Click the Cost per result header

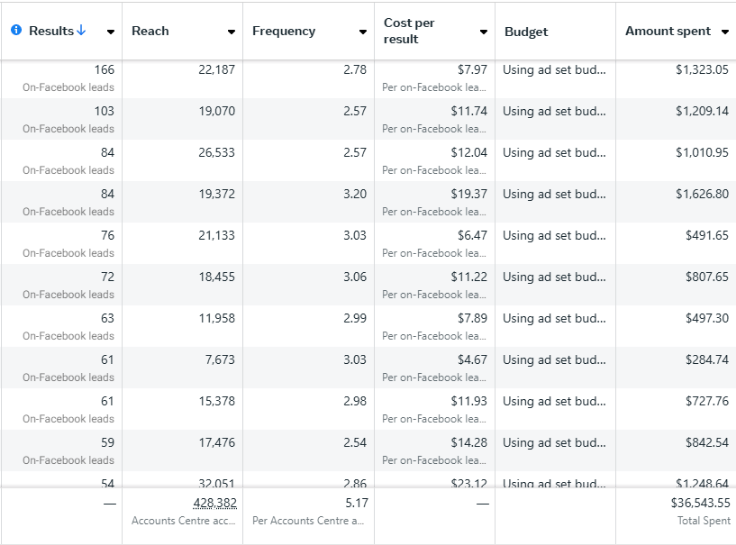click(x=411, y=31)
